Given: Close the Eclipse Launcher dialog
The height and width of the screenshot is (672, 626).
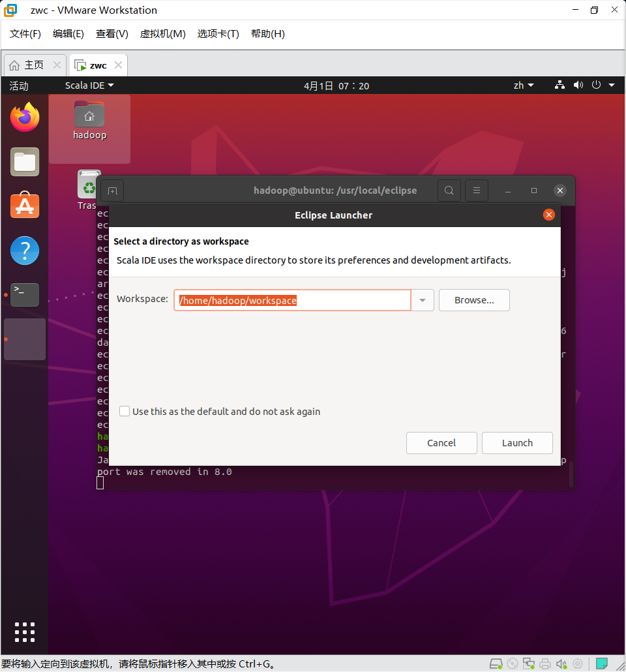Looking at the screenshot, I should (549, 215).
